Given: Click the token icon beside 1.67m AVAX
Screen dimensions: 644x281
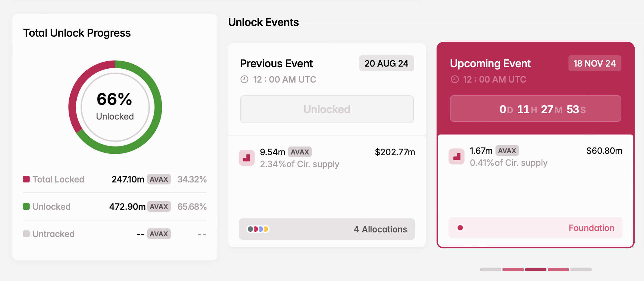Looking at the screenshot, I should 457,156.
